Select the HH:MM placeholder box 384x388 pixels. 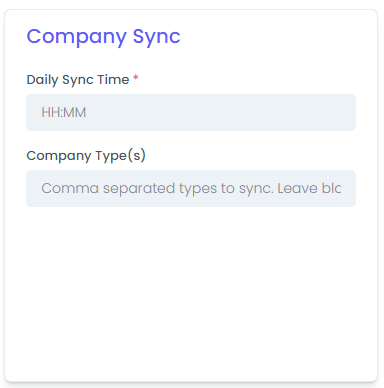[x=191, y=112]
